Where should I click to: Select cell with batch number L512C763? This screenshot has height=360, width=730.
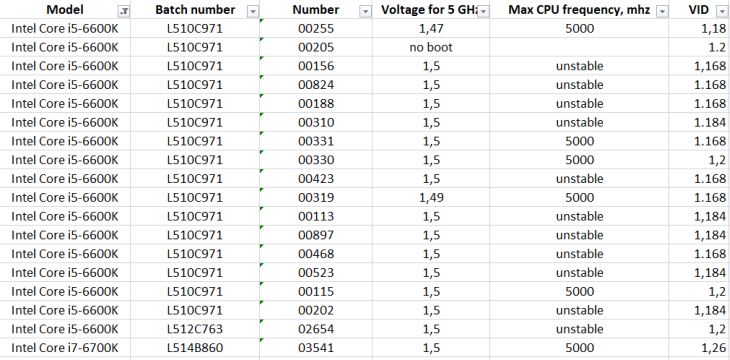coord(195,329)
